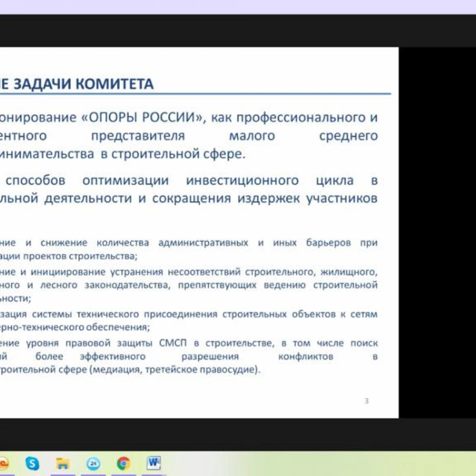Click the word 'представителя' on the slide
476x476 pixels.
[138, 136]
